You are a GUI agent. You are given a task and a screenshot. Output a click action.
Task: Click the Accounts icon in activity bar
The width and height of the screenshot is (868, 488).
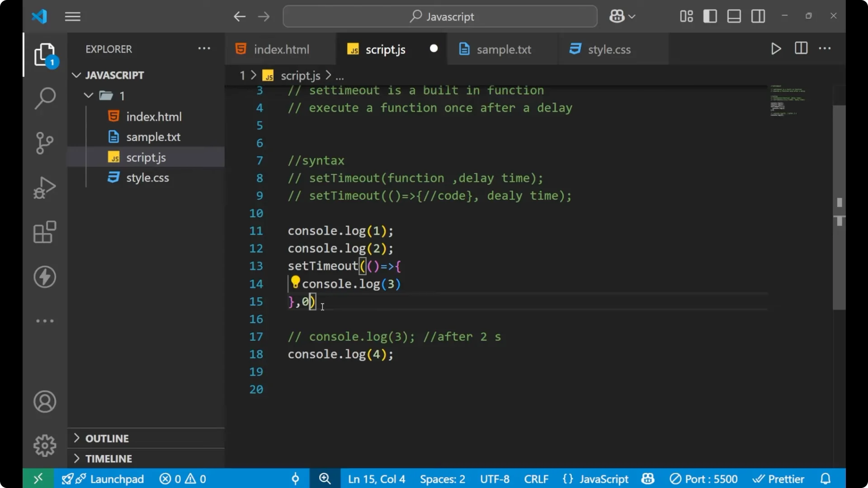(45, 402)
